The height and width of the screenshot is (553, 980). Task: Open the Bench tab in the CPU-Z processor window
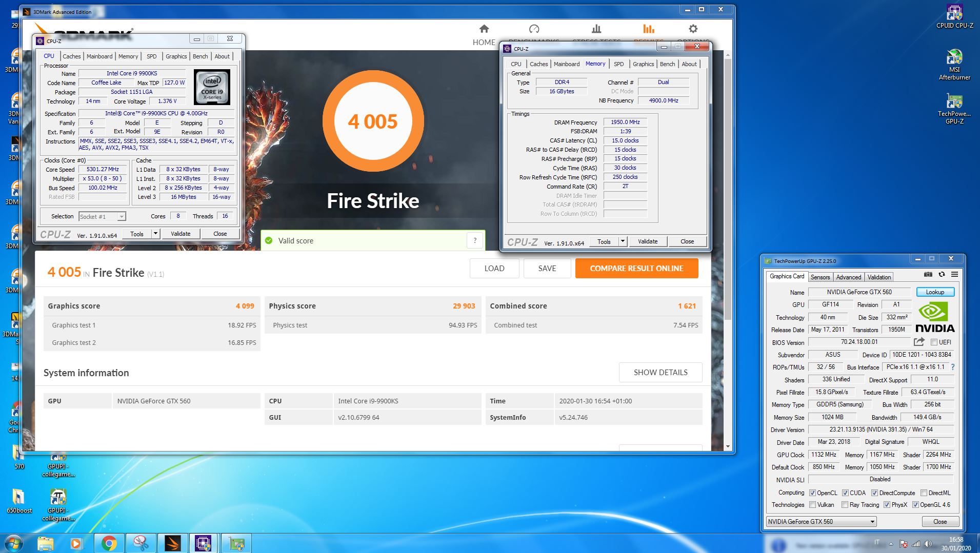click(x=200, y=56)
